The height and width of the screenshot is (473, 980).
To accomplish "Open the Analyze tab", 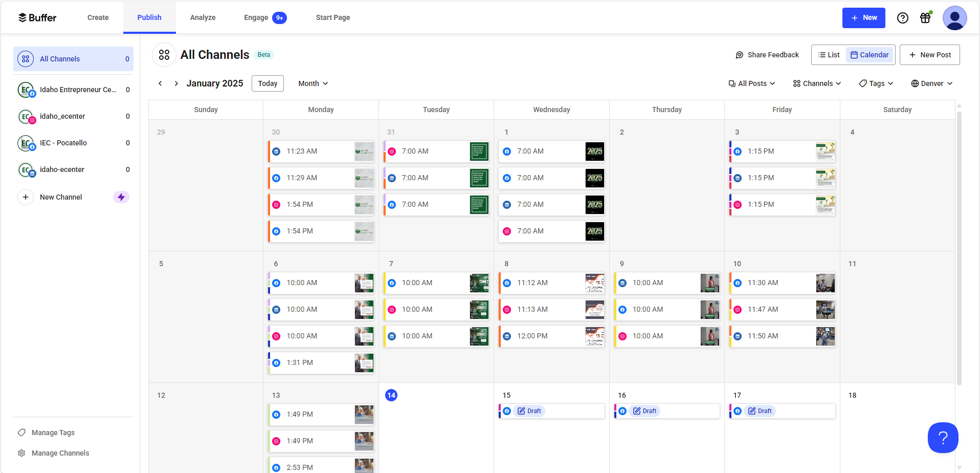I will [x=203, y=17].
